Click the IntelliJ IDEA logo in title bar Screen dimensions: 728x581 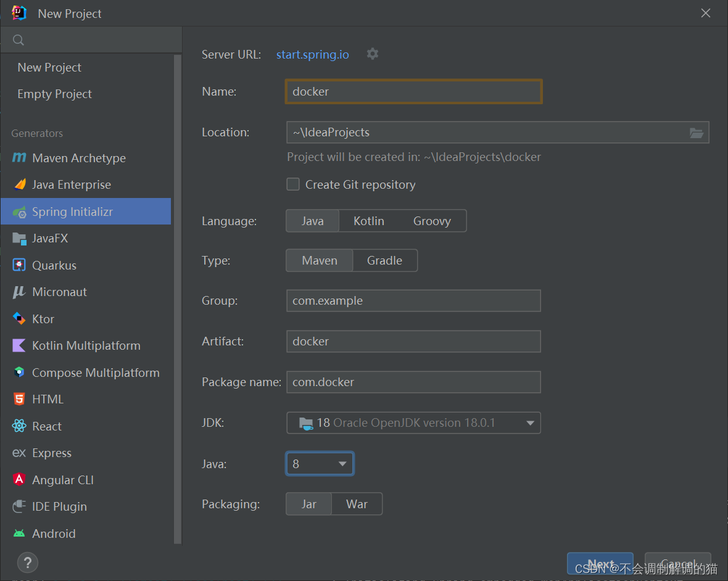tap(19, 13)
